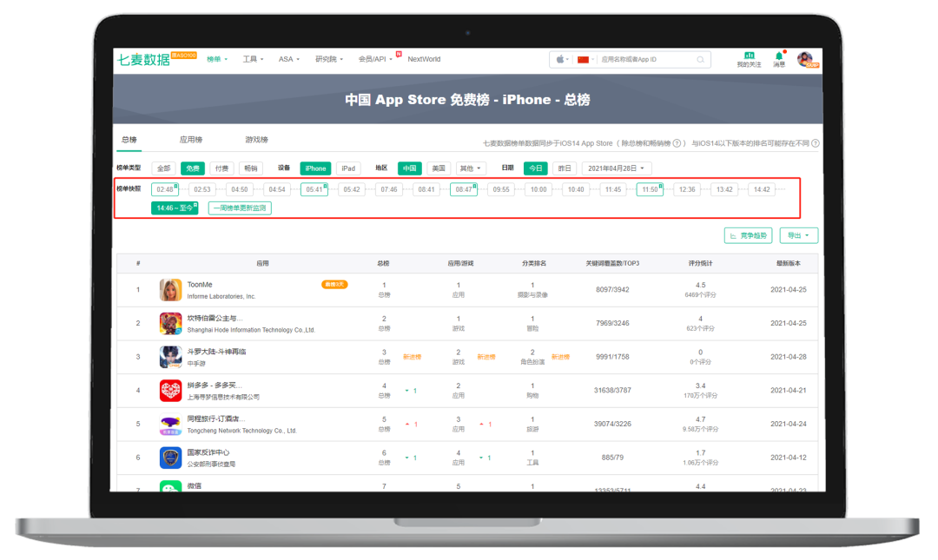
Task: Open the 斗罗大陆-斗神再临 app icon
Action: [170, 357]
